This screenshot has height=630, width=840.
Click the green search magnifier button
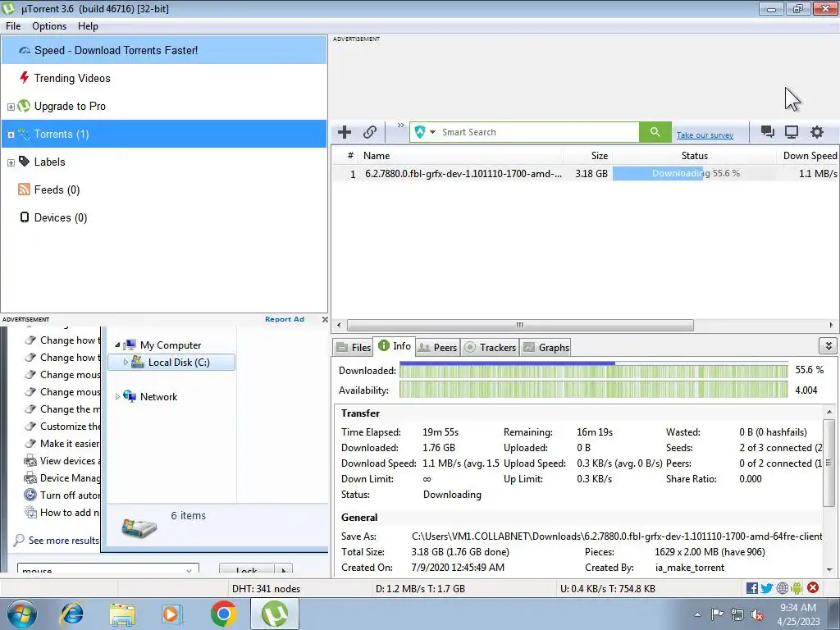[655, 132]
